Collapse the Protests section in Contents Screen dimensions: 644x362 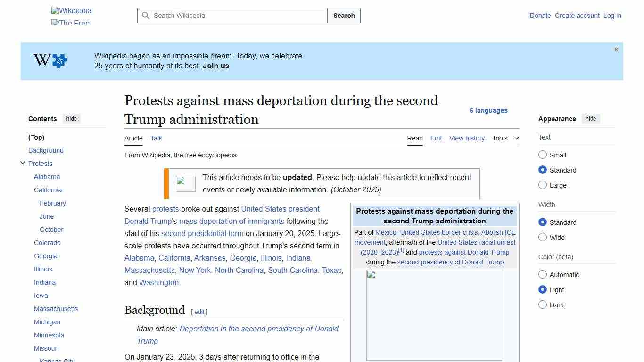click(x=23, y=163)
